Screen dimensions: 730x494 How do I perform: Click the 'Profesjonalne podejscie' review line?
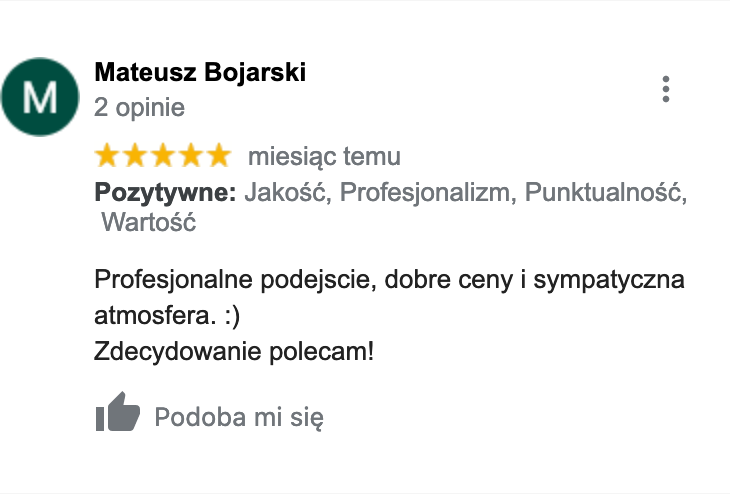389,280
